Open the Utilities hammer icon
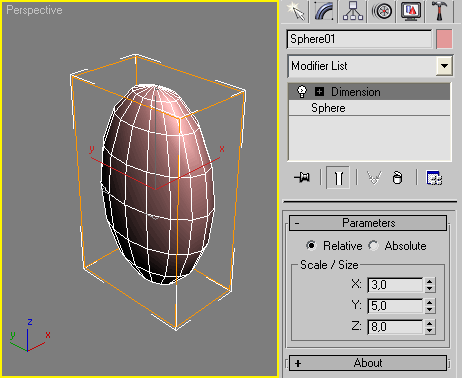This screenshot has width=462, height=378. [x=439, y=11]
